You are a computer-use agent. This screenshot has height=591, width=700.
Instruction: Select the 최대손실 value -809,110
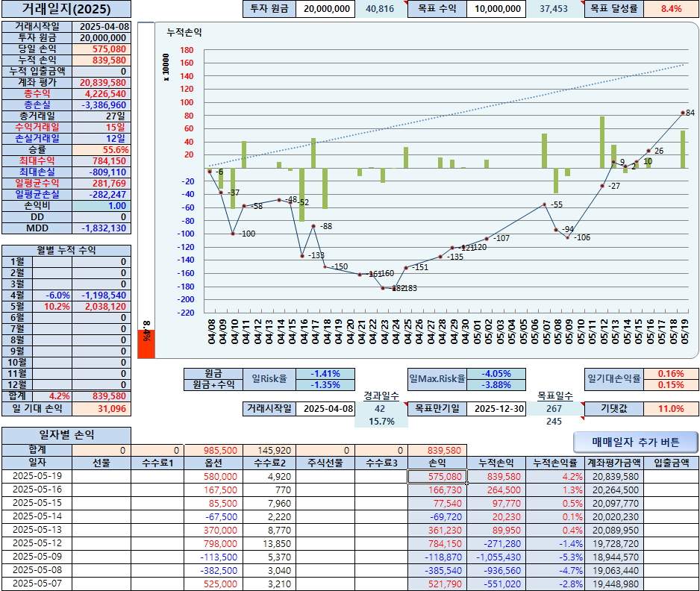(x=101, y=172)
